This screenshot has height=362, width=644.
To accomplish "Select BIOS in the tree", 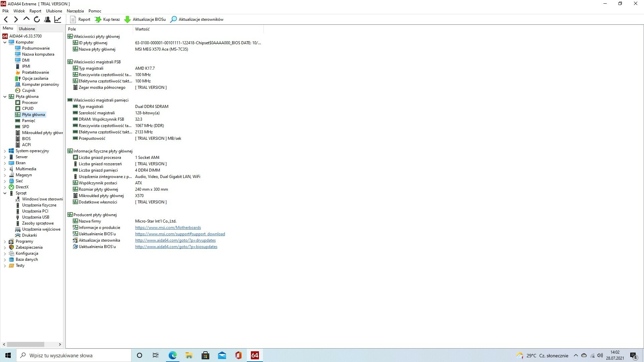I will point(26,139).
